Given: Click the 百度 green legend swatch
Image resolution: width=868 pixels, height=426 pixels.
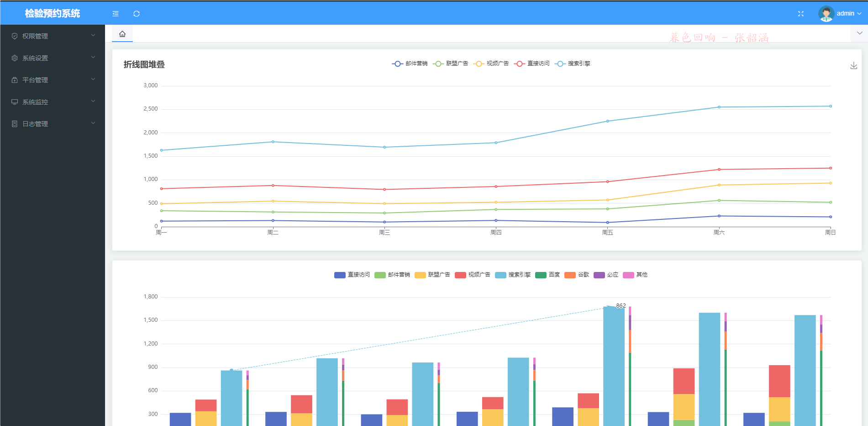Looking at the screenshot, I should (x=541, y=275).
